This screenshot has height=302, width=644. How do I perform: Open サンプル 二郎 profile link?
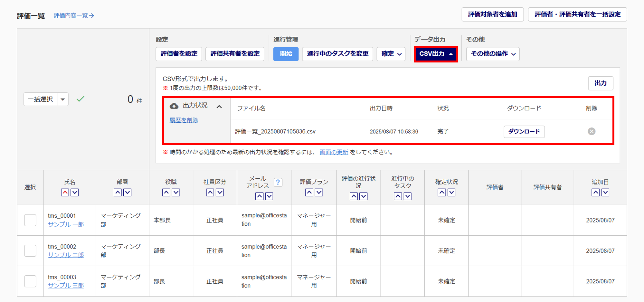pos(66,255)
